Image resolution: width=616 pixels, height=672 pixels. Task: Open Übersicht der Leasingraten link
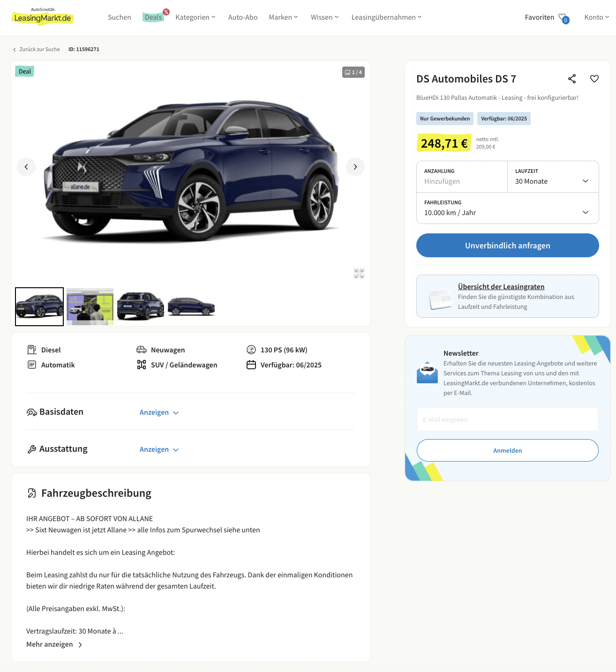point(501,287)
